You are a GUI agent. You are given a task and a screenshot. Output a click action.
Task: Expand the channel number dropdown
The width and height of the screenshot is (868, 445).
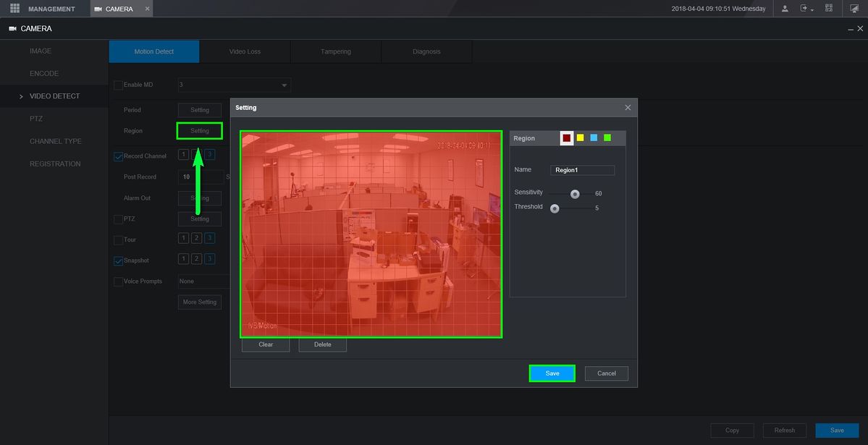point(285,85)
